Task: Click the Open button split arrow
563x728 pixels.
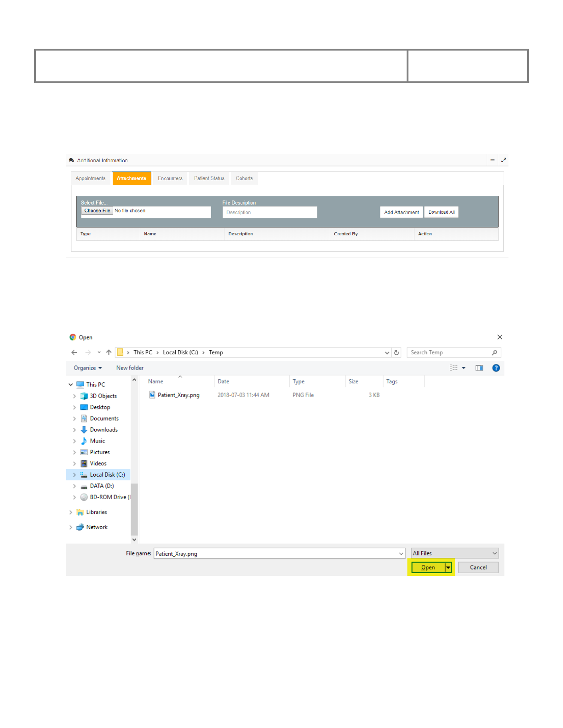Action: pyautogui.click(x=448, y=568)
